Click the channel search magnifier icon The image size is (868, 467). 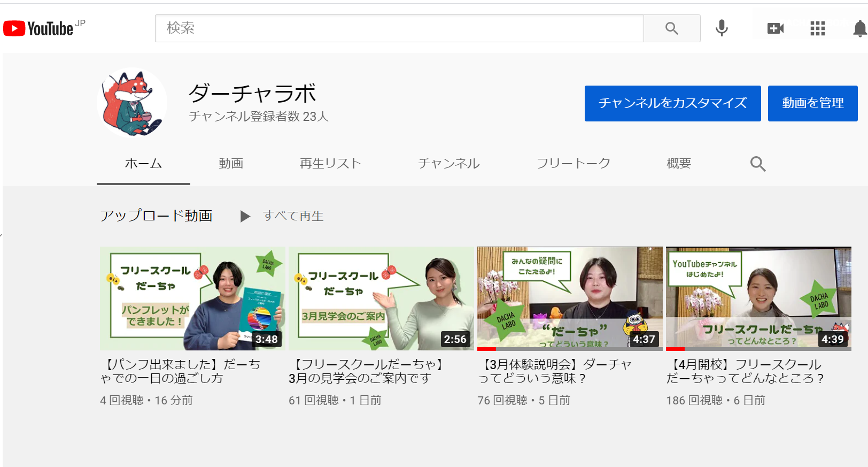tap(757, 164)
